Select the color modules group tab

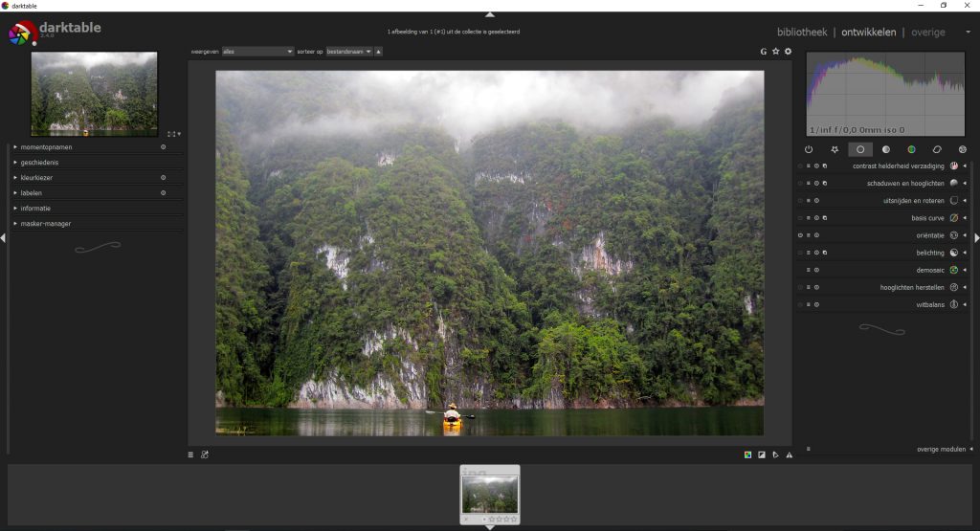(911, 149)
